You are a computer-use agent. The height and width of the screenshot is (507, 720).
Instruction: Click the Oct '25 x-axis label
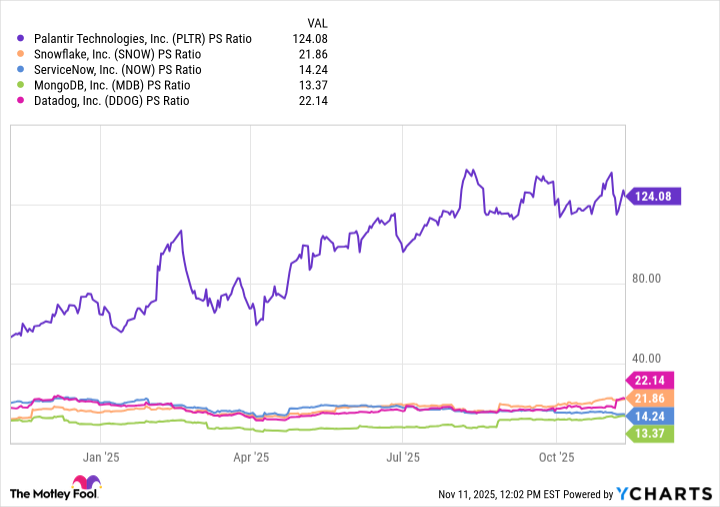click(x=556, y=457)
